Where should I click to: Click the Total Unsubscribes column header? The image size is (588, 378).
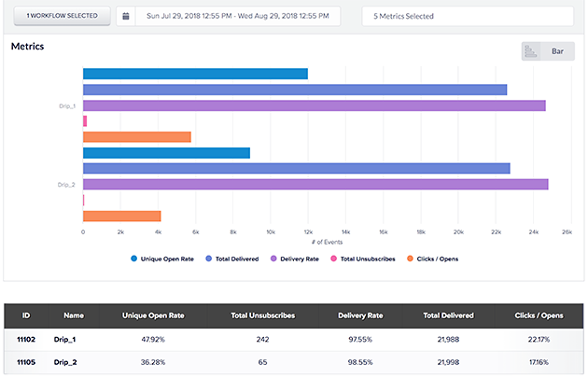[261, 315]
